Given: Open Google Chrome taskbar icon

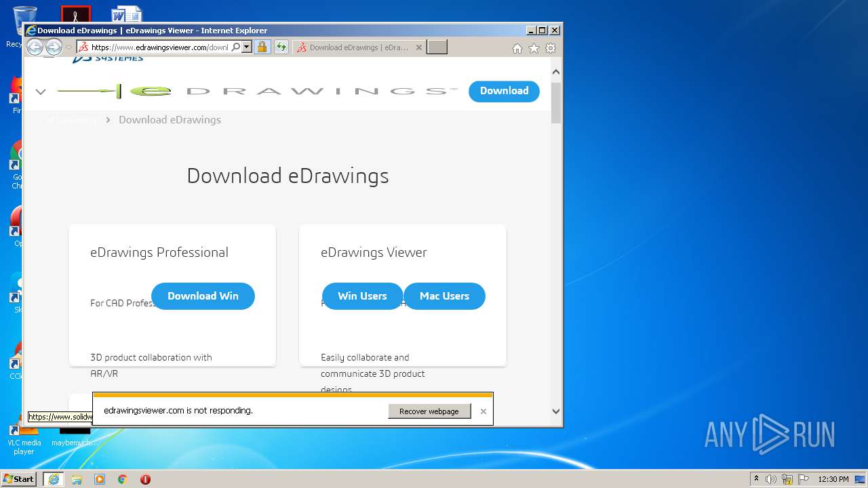Looking at the screenshot, I should (x=123, y=479).
